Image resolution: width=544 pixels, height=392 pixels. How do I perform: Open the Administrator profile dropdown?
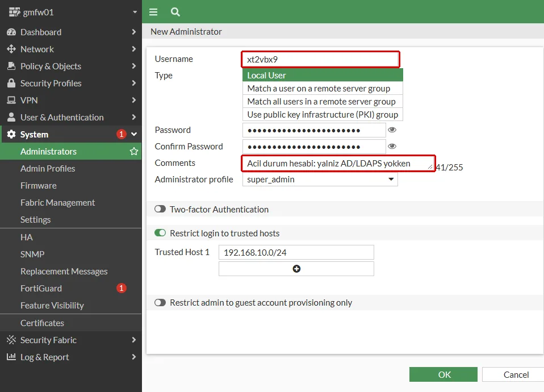coord(320,180)
